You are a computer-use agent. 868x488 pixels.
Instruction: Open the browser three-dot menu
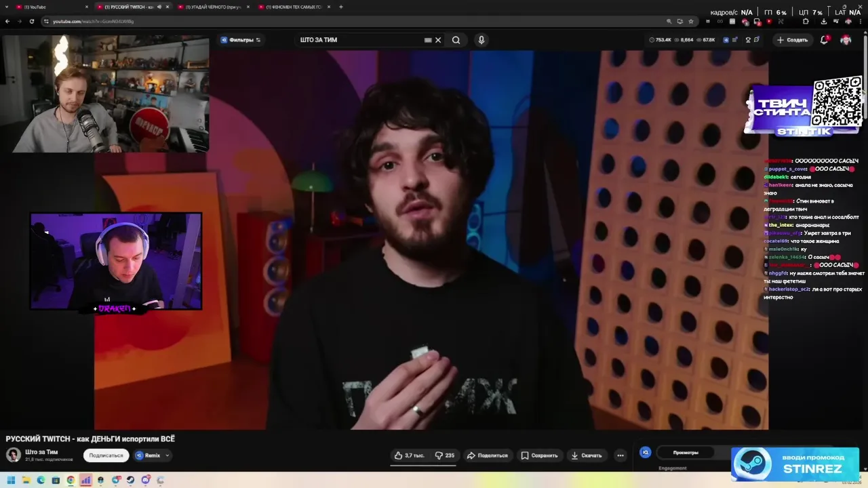tap(861, 21)
